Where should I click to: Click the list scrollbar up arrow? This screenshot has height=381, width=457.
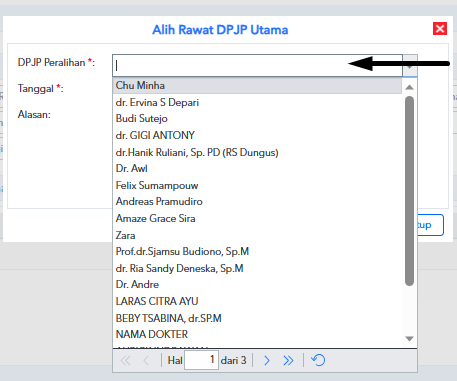point(409,87)
